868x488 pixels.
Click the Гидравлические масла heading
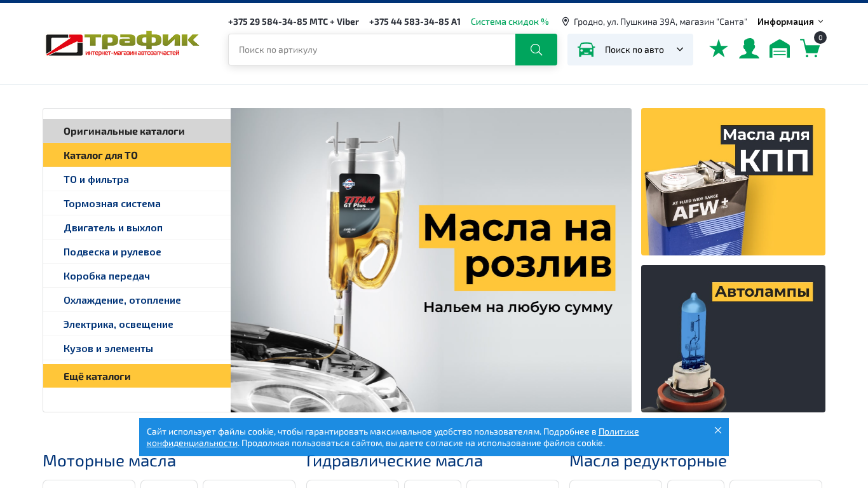click(394, 461)
